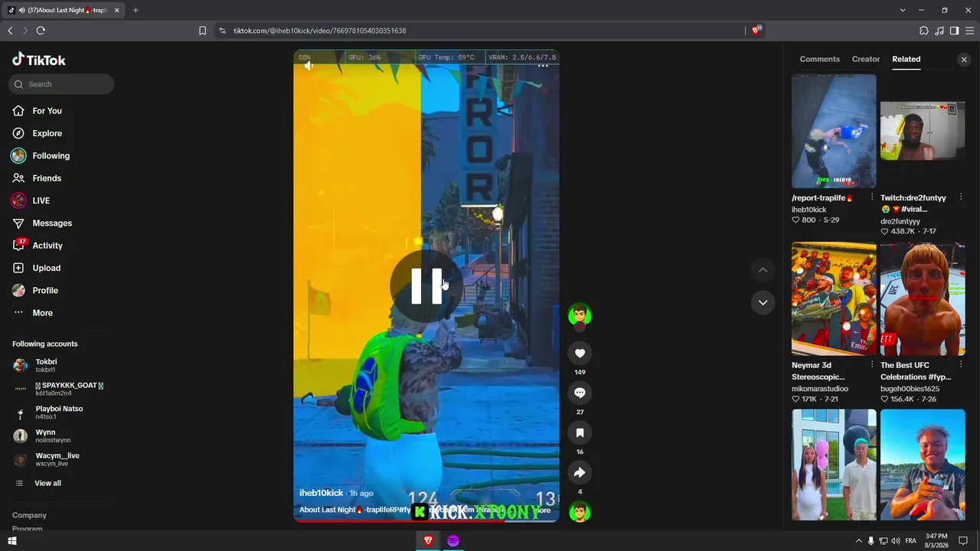Open options for Best UFC Celebrations video

961,365
